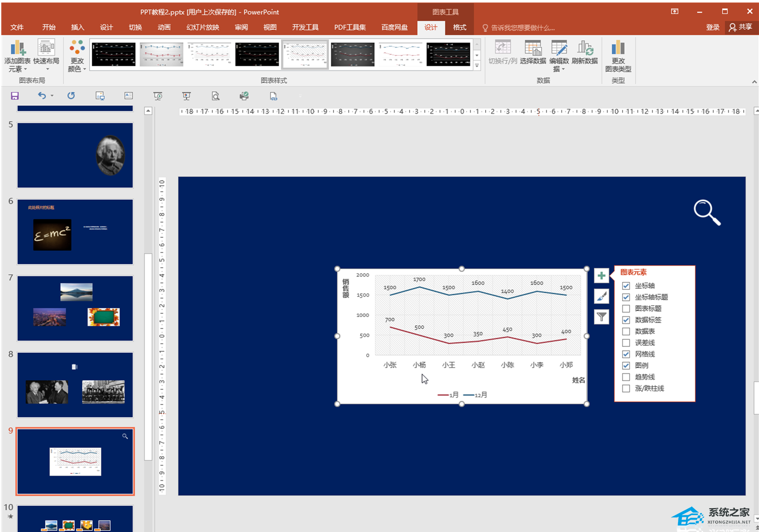
Task: Toggle the 网格线 checkbox off
Action: coord(626,354)
